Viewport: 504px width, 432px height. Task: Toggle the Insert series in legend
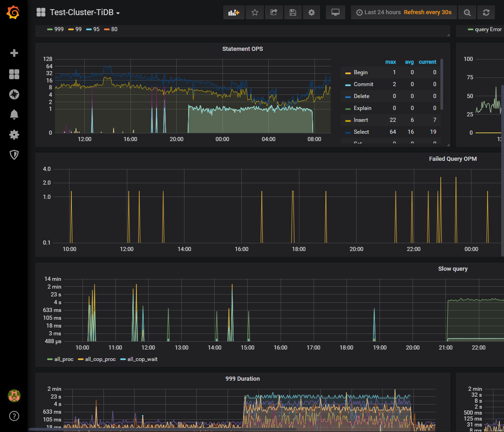[361, 120]
